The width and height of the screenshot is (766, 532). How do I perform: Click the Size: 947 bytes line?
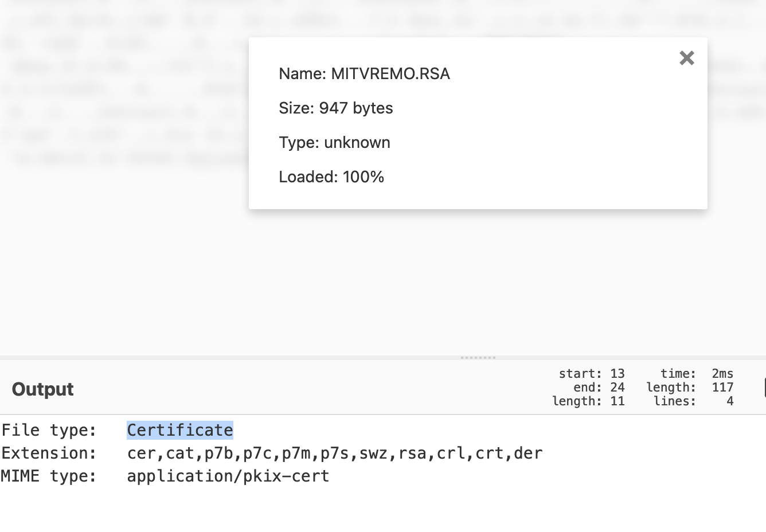point(335,108)
